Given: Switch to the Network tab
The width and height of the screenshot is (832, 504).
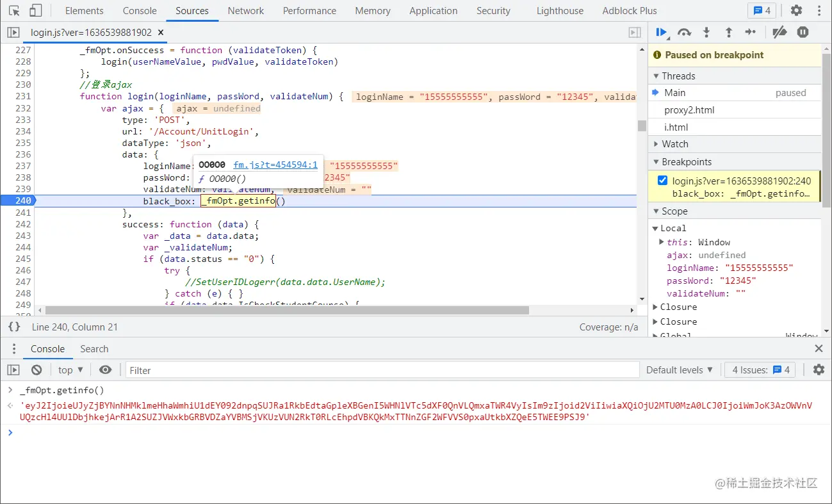Looking at the screenshot, I should pos(246,11).
